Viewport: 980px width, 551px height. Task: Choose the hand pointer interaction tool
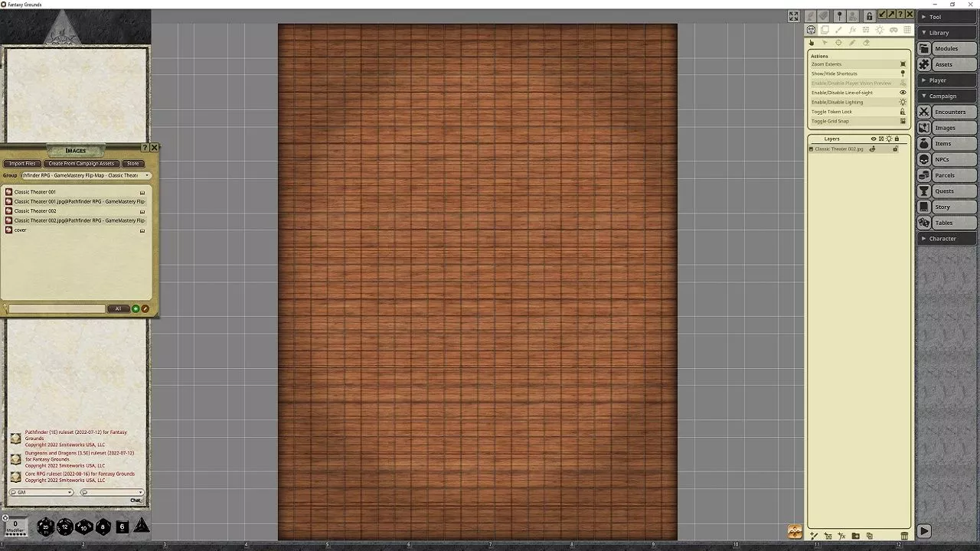[812, 43]
